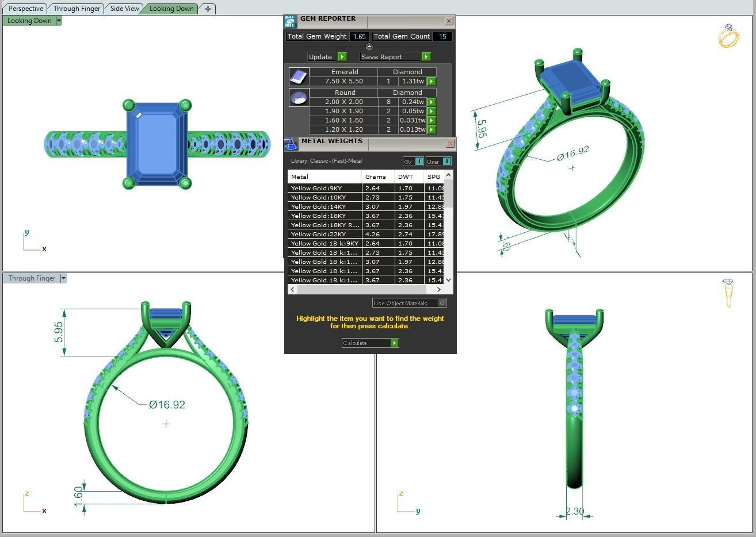Click the Metal column header
The width and height of the screenshot is (756, 537).
[x=324, y=177]
